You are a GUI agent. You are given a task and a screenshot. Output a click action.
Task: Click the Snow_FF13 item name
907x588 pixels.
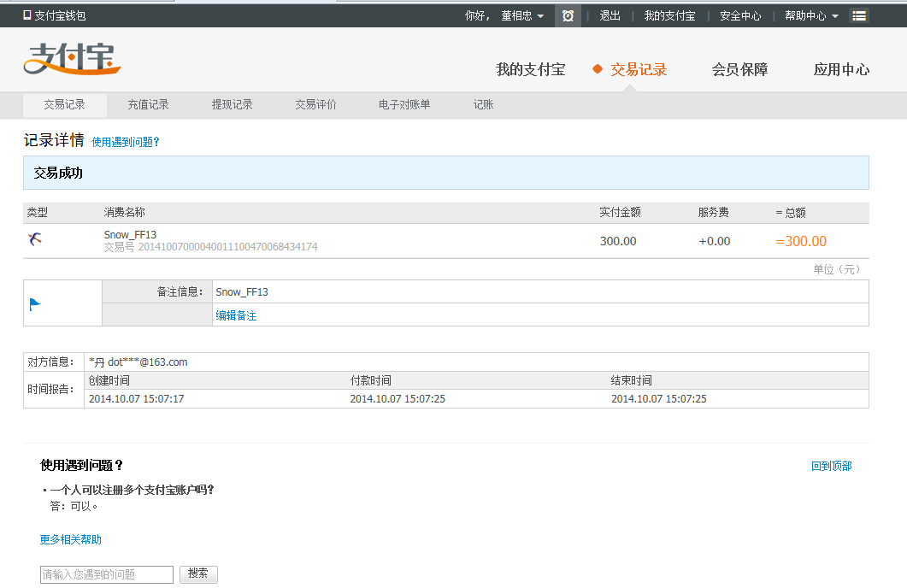[130, 234]
